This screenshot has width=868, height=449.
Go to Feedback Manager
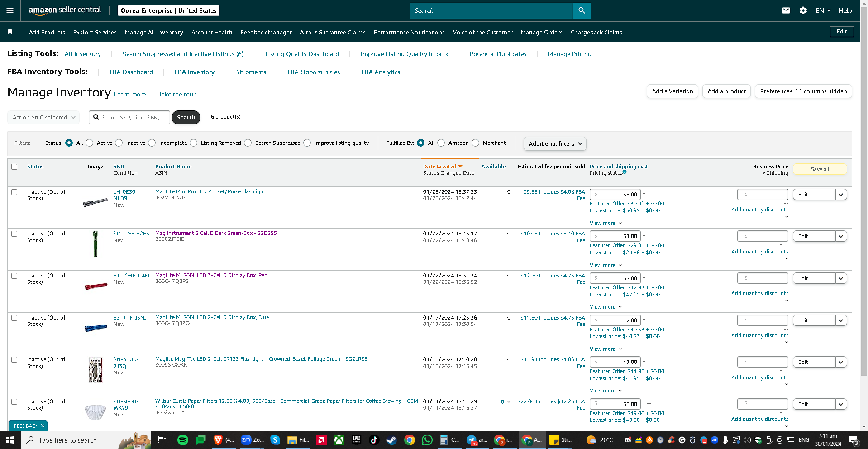pyautogui.click(x=266, y=32)
